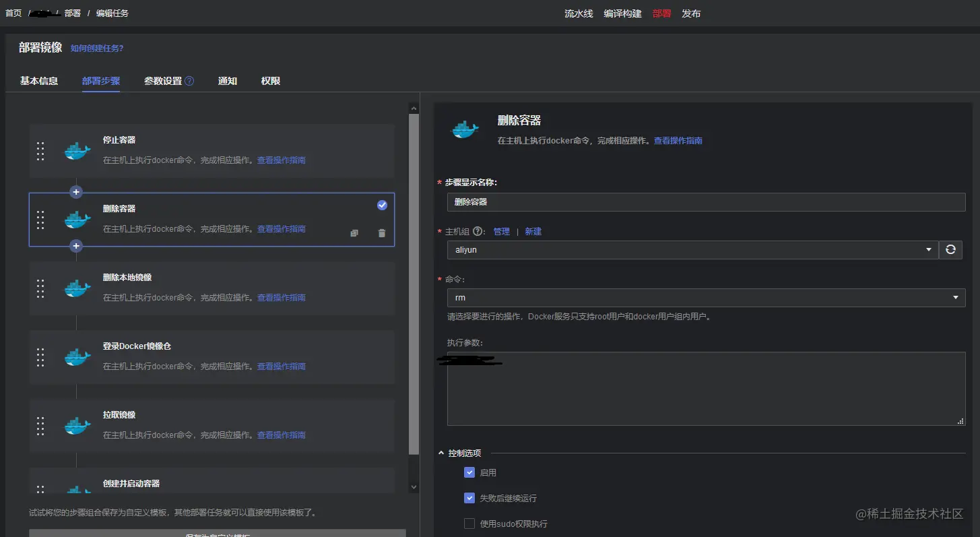Click the 部署 breadcrumb link
This screenshot has height=537, width=980.
pos(73,13)
